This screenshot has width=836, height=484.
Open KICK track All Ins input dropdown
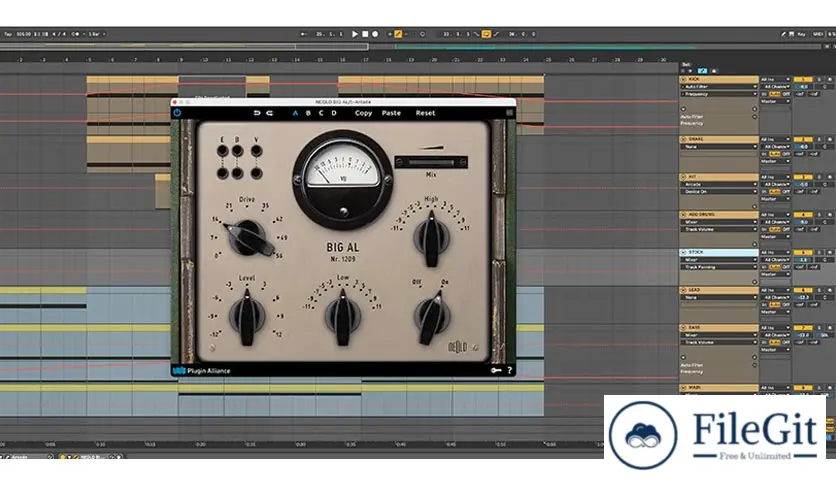coord(775,79)
